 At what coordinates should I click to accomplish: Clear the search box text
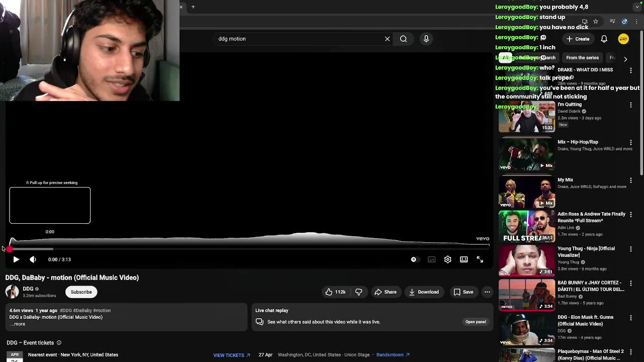coord(387,39)
